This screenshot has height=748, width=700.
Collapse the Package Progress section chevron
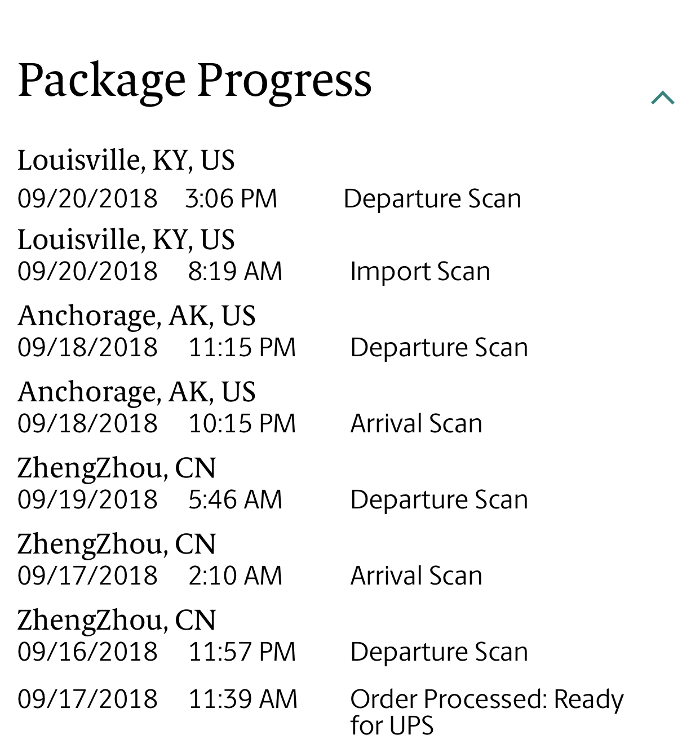point(662,98)
